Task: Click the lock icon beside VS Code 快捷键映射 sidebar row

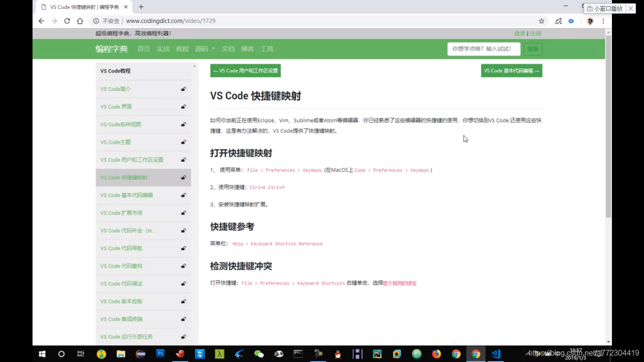Action: coord(183,178)
